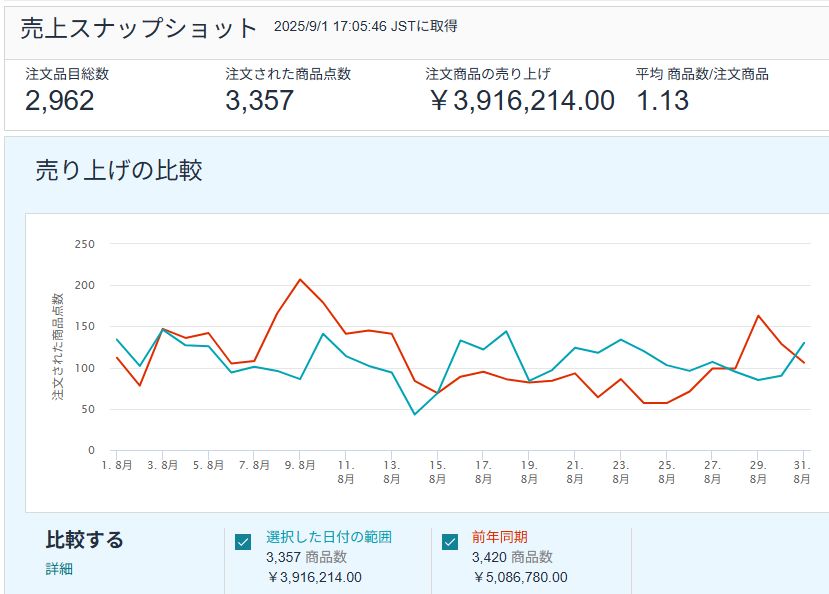Image resolution: width=829 pixels, height=594 pixels.
Task: Click the red line peak at 9. 8月
Action: pos(300,279)
